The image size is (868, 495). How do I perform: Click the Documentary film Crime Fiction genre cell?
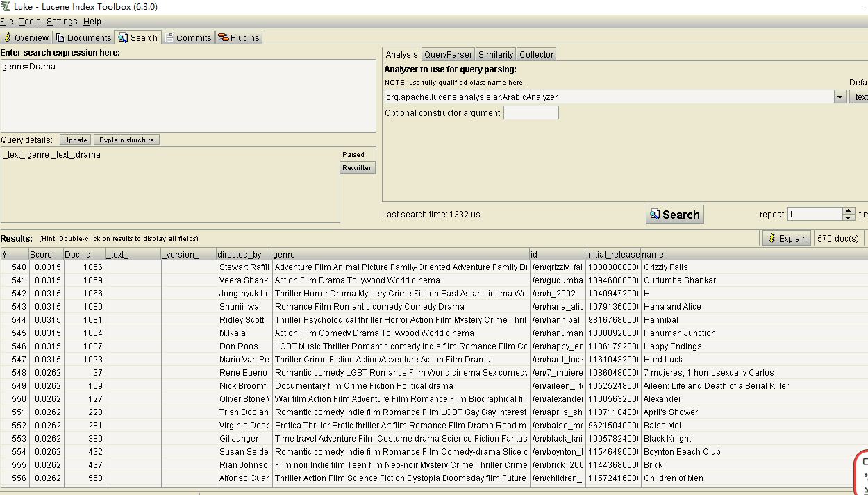(401, 386)
